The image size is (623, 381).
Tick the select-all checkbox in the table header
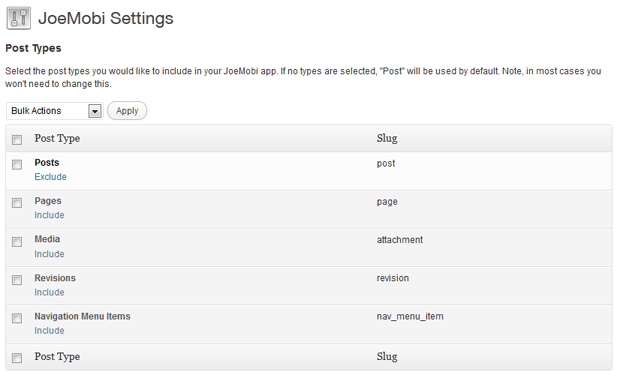(17, 139)
